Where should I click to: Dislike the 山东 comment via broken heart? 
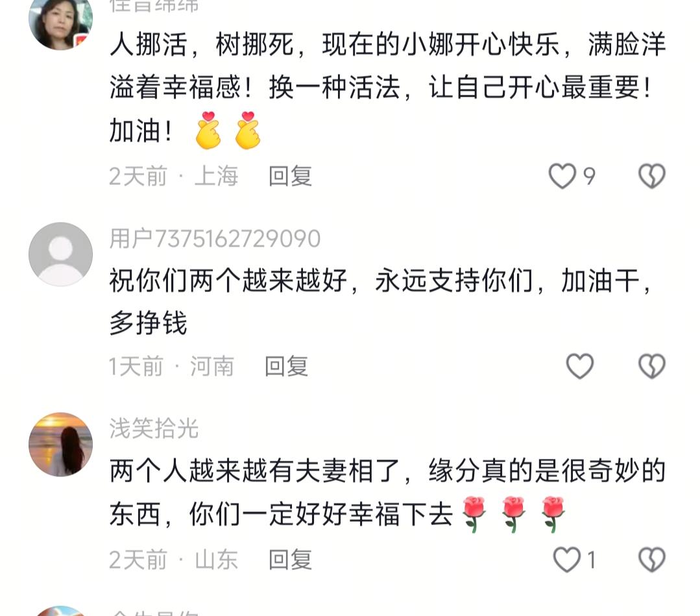tap(652, 560)
